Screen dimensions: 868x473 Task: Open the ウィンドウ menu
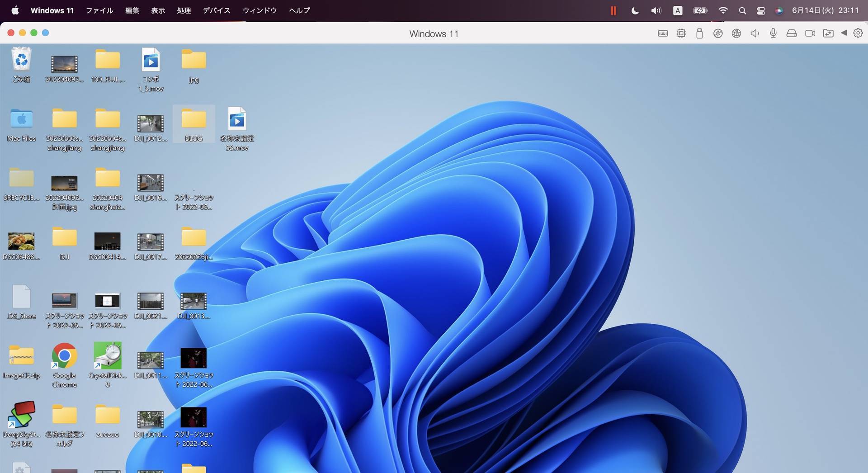tap(259, 10)
